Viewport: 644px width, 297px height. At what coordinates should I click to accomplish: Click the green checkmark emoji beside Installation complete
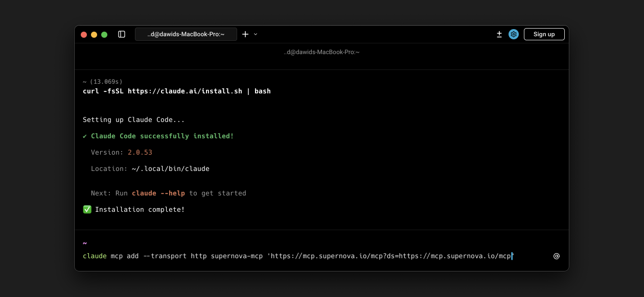(x=87, y=210)
